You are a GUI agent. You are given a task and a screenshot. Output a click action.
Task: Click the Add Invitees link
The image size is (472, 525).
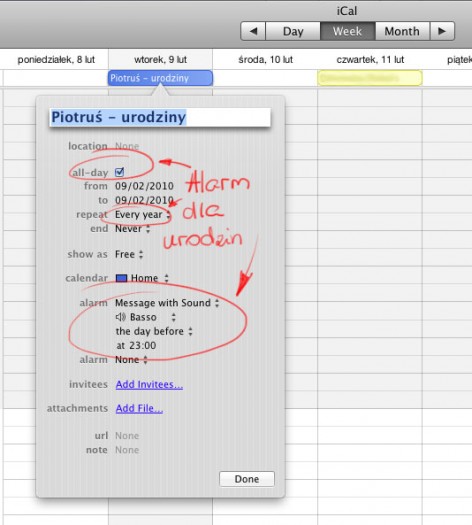click(x=149, y=384)
